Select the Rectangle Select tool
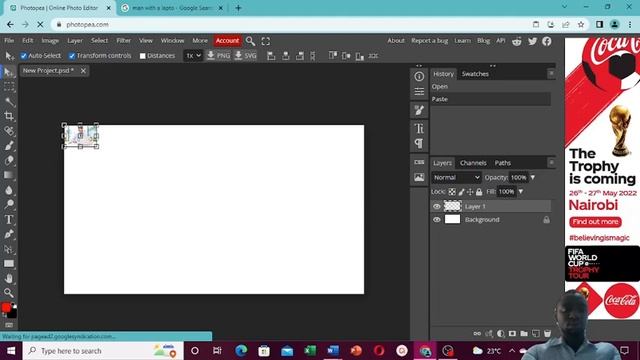 [x=9, y=87]
